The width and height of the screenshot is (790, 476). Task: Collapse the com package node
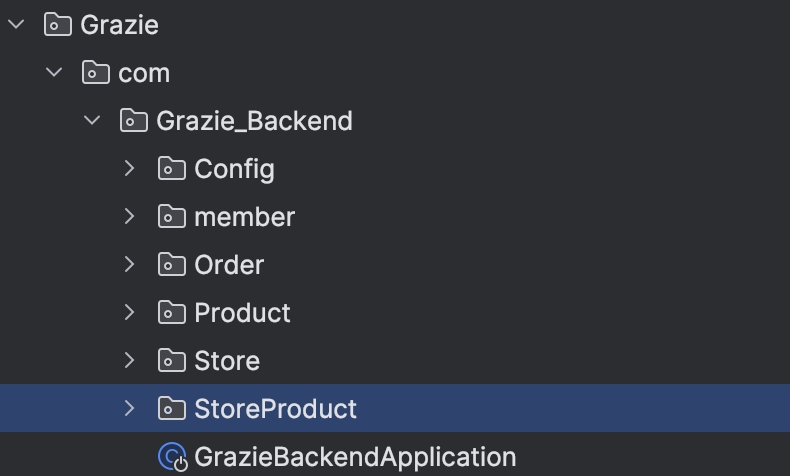(x=54, y=73)
